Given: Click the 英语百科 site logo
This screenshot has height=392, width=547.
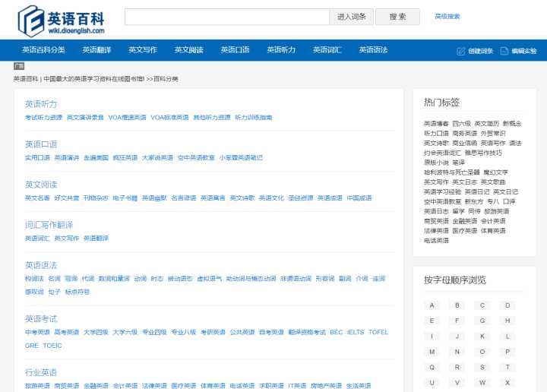Looking at the screenshot, I should pyautogui.click(x=61, y=21).
